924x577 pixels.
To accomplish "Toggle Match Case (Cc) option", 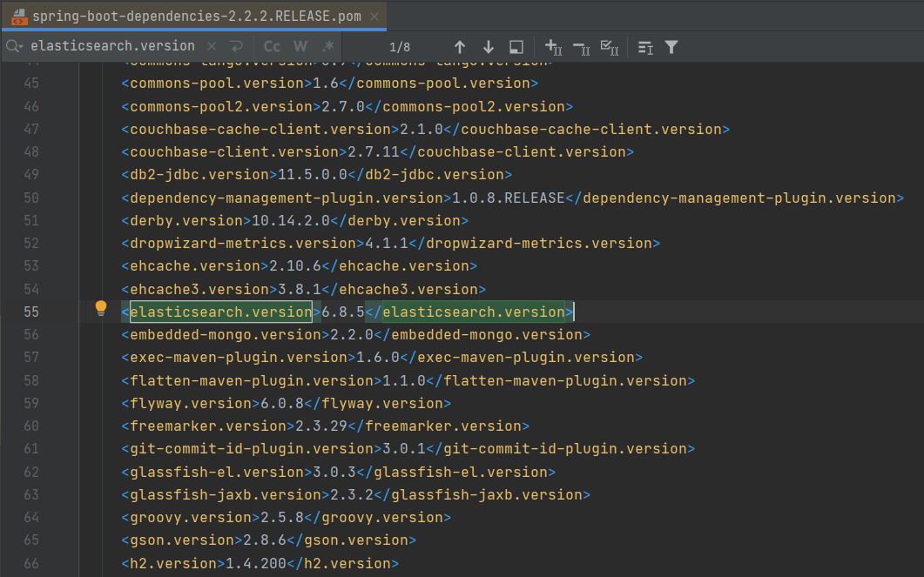I will 272,46.
